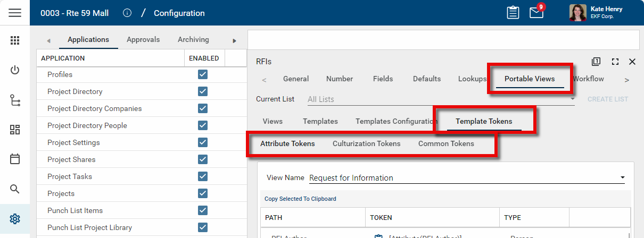Switch to the Approvals tab

143,39
